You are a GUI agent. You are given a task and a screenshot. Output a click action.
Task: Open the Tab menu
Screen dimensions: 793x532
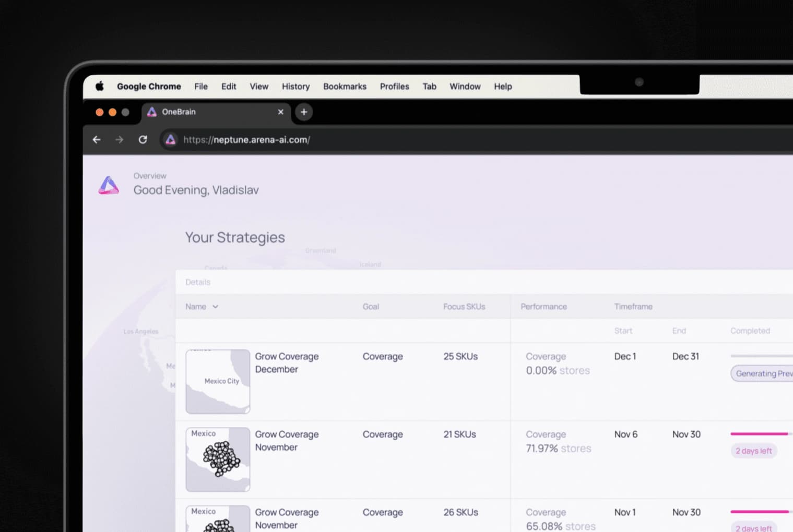coord(429,87)
